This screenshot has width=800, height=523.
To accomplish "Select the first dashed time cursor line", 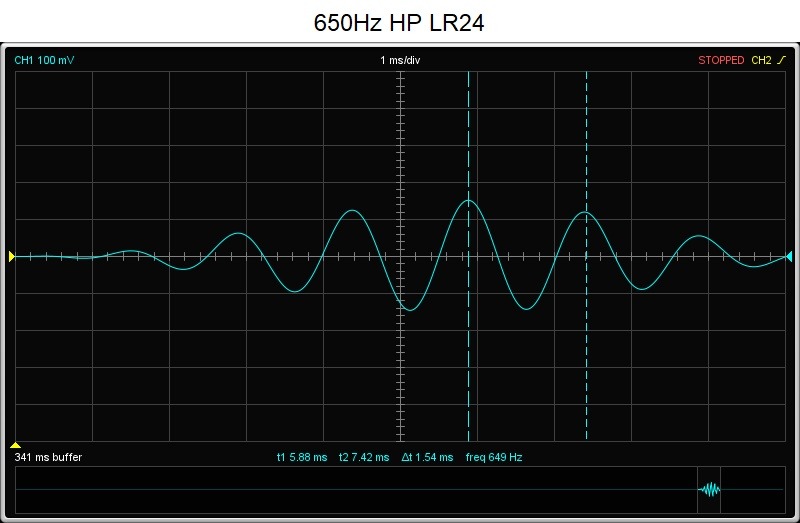I will pos(468,256).
